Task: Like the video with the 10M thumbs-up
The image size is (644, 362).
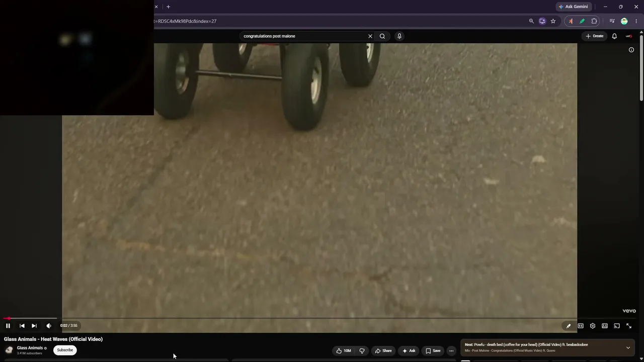Action: point(344,351)
